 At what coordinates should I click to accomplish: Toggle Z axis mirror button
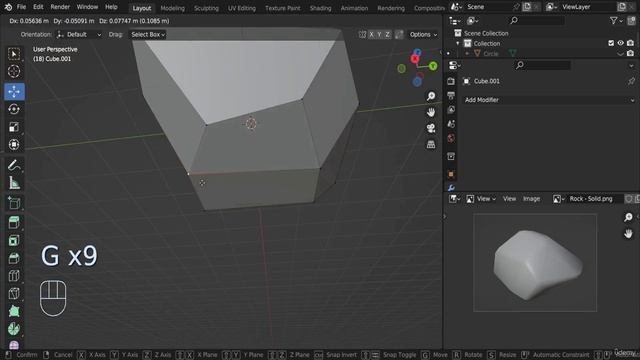tap(387, 35)
